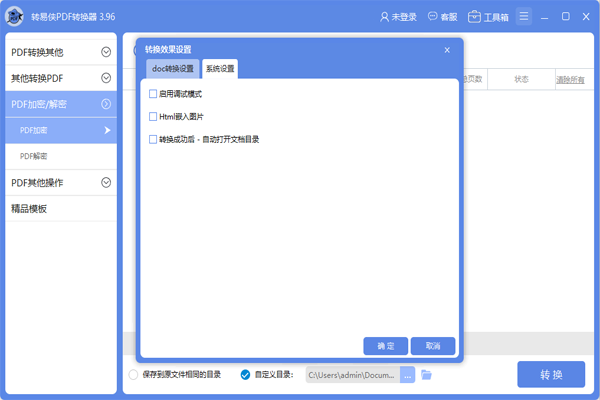The width and height of the screenshot is (600, 400).
Task: Check the Html嵌入图片 option
Action: pyautogui.click(x=153, y=117)
